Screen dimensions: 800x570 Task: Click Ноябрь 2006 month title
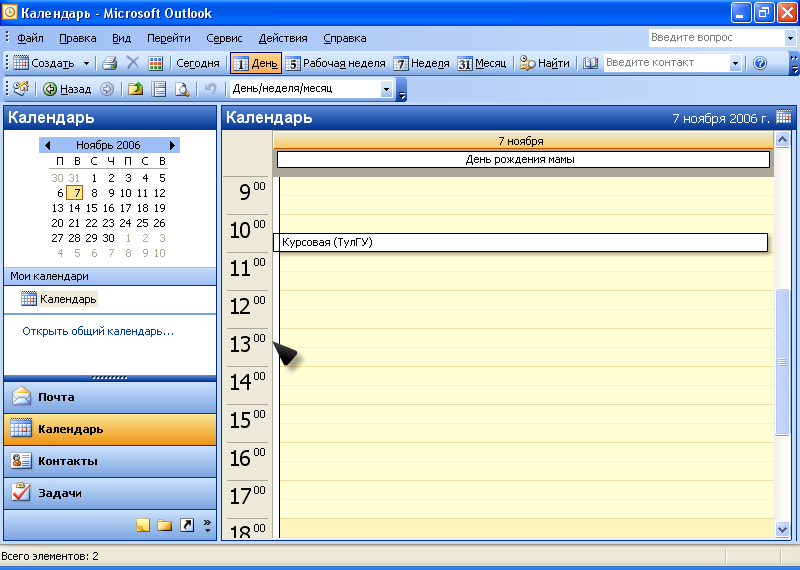[x=108, y=145]
